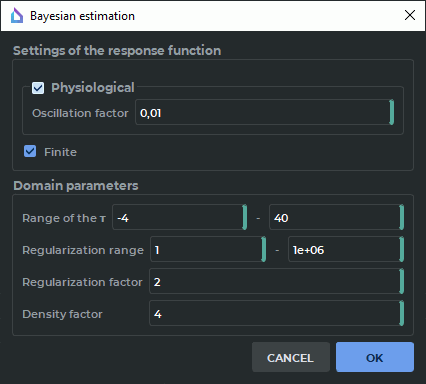Click the spinner handle of Regularization factor
Viewport: 426px width, 384px height.
click(x=402, y=281)
